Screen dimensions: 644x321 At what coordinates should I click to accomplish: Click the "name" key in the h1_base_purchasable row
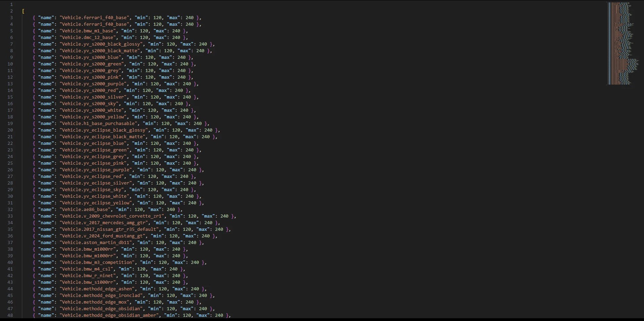[46, 124]
